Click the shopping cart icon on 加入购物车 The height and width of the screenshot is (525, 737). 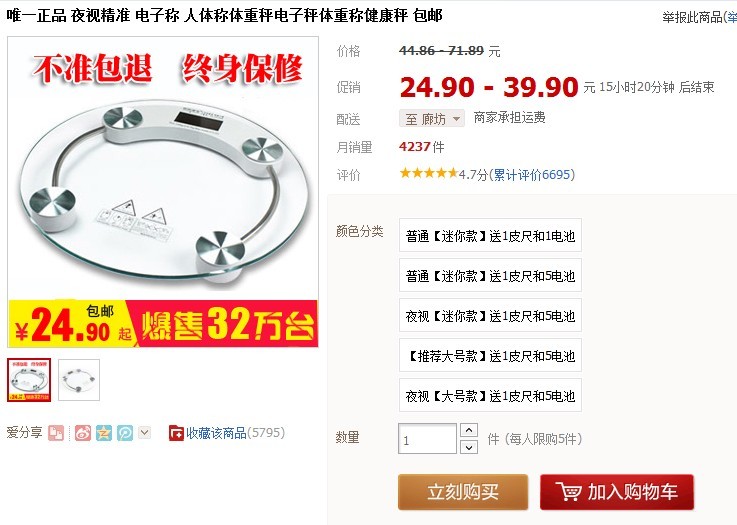pos(569,491)
